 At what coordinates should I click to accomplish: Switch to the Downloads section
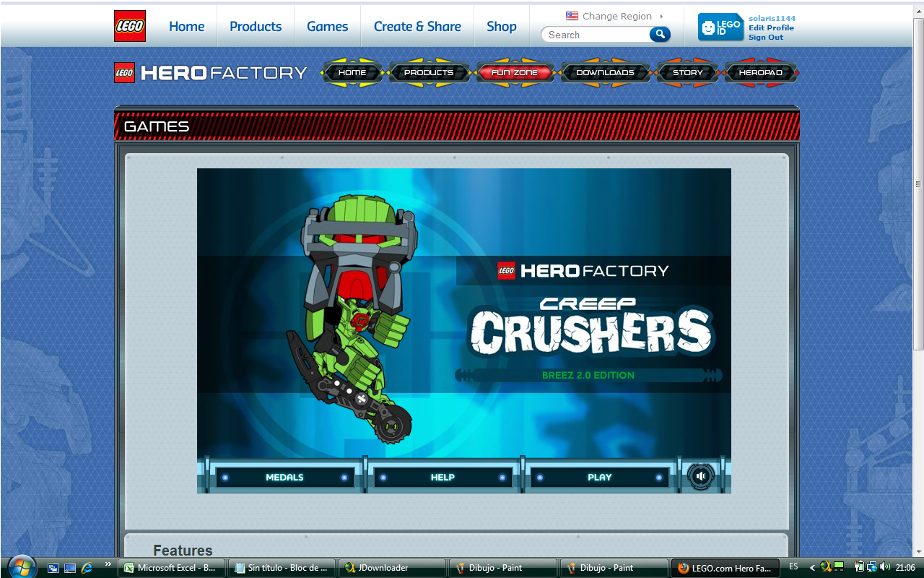(605, 72)
